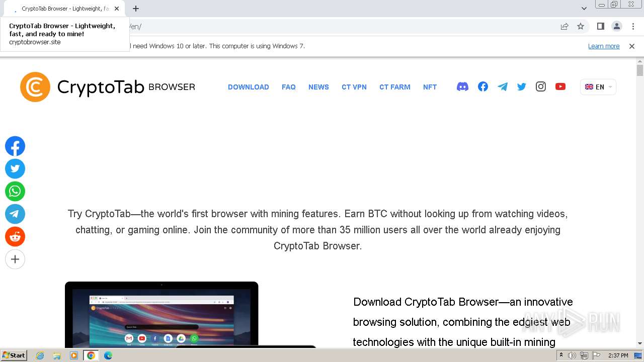Open network tray icon
Image resolution: width=644 pixels, height=362 pixels.
pos(584,355)
